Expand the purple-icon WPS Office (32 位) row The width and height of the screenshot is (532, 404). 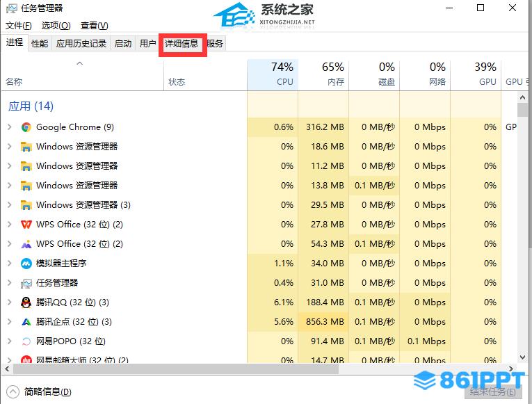tap(10, 244)
